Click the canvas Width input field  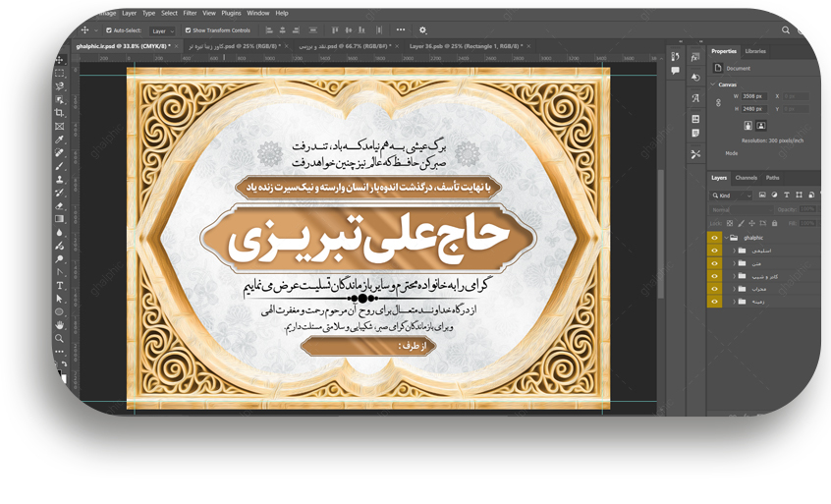point(752,96)
